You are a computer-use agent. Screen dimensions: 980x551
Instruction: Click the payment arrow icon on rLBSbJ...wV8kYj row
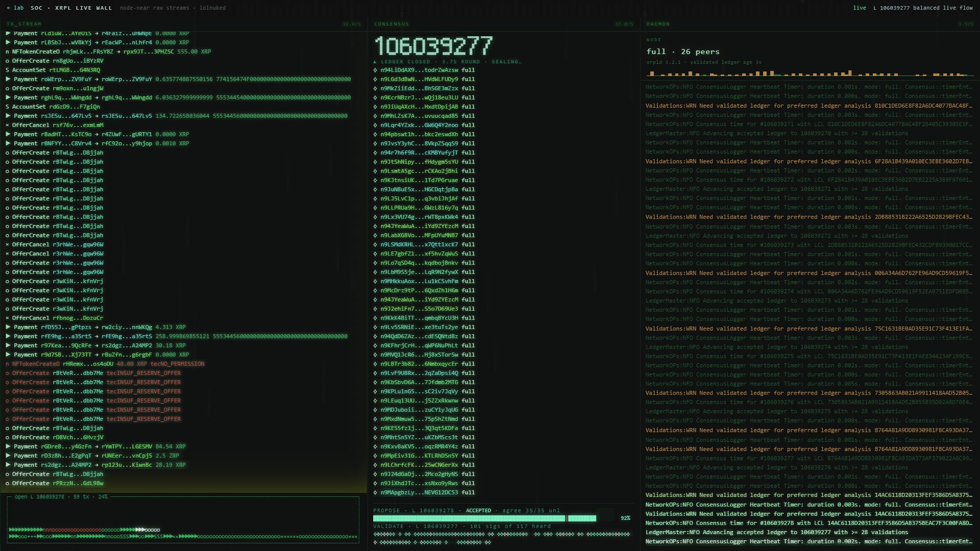coord(8,42)
